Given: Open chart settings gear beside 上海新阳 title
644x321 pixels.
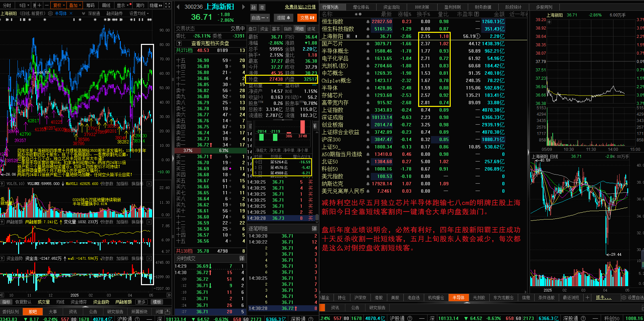Looking at the screenshot, I should coord(50,13).
